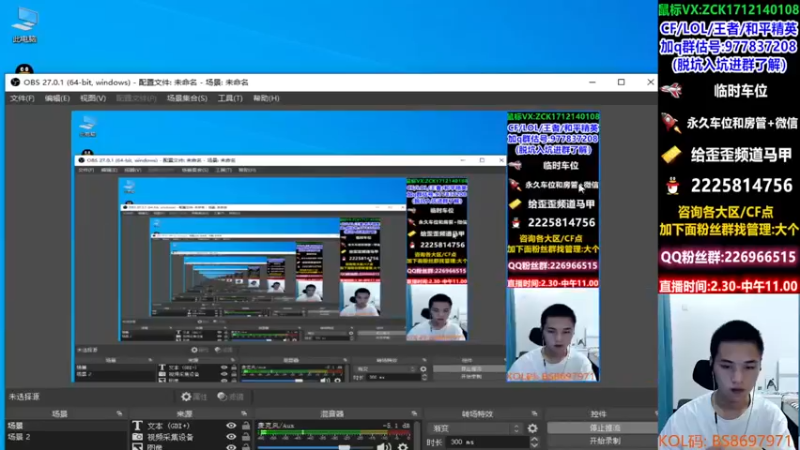Viewport: 800px width, 450px height.
Task: Toggle lock on 视频采集设备 source
Action: pyautogui.click(x=246, y=437)
